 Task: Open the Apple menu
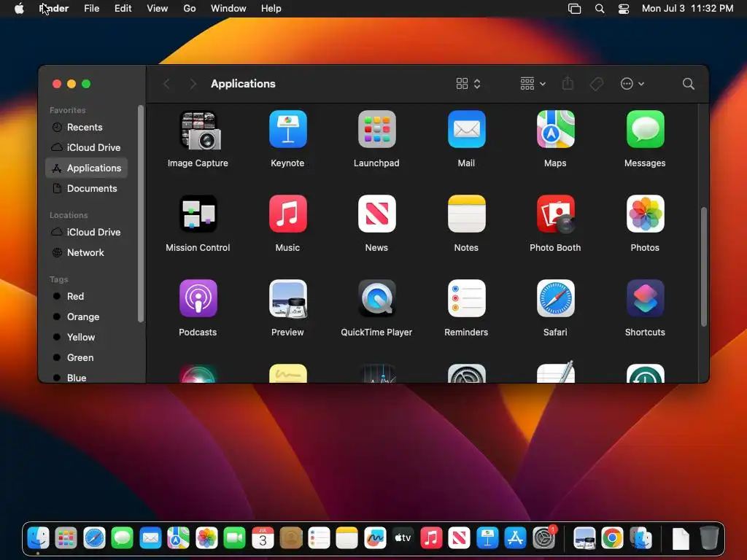pyautogui.click(x=19, y=9)
